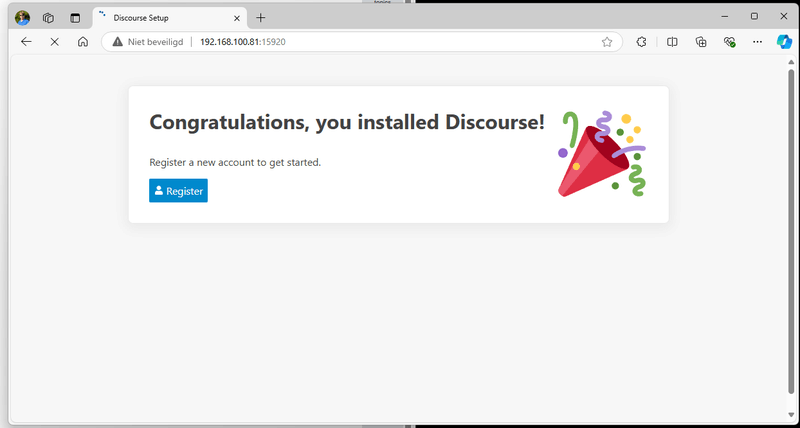Click the 'Niet beveiligd' security warning
The height and width of the screenshot is (428, 800).
[x=147, y=42]
